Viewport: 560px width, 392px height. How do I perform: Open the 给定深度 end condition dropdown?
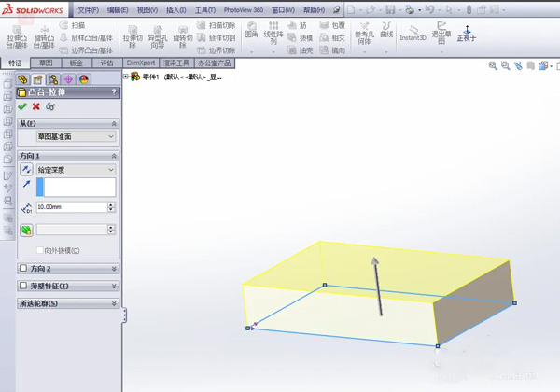coord(75,170)
